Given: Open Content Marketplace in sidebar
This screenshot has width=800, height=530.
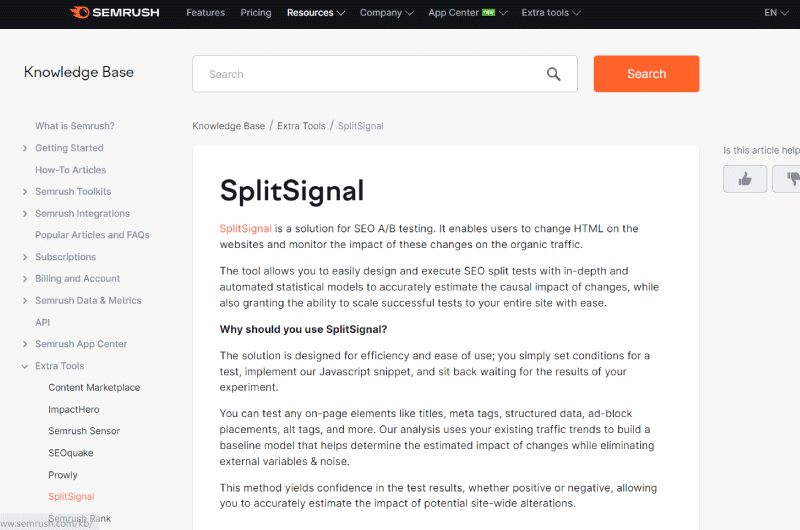Looking at the screenshot, I should [x=94, y=388].
